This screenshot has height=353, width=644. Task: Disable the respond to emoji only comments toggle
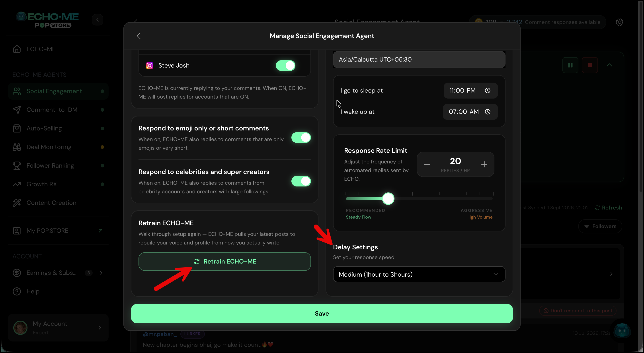pyautogui.click(x=301, y=137)
